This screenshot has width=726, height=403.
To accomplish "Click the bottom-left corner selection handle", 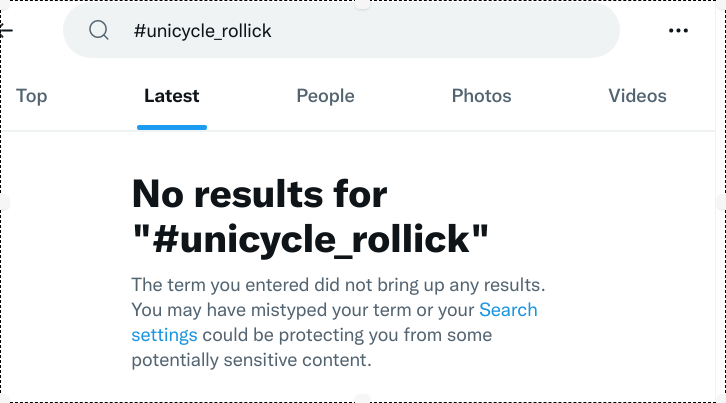I will point(4,399).
